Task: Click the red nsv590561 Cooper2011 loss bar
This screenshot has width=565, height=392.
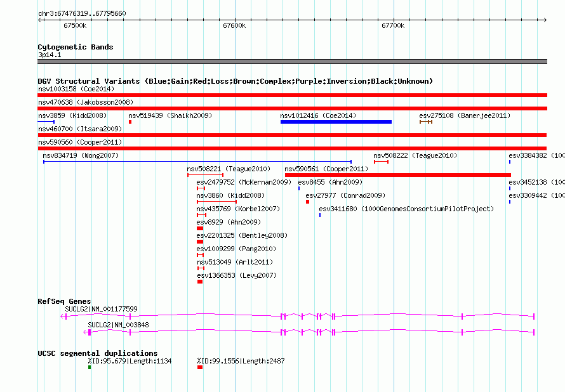Action: [398, 175]
